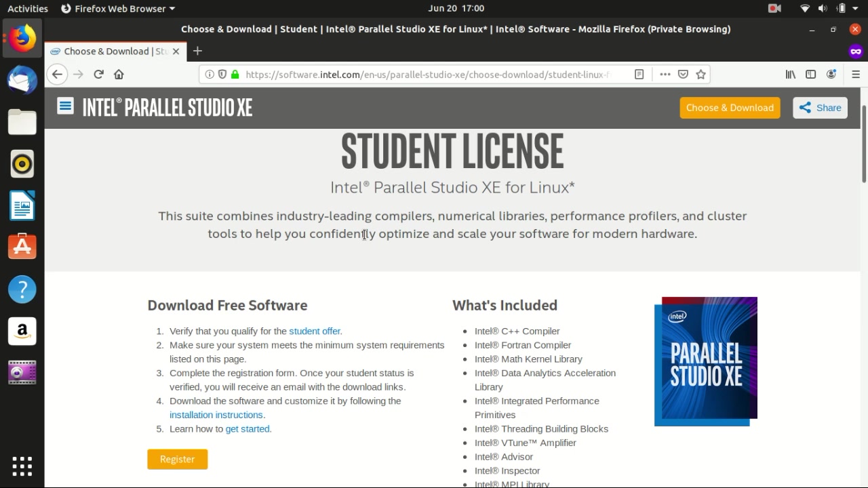Open Rhythmbox from the dock
Viewport: 868px width, 488px height.
(x=22, y=164)
